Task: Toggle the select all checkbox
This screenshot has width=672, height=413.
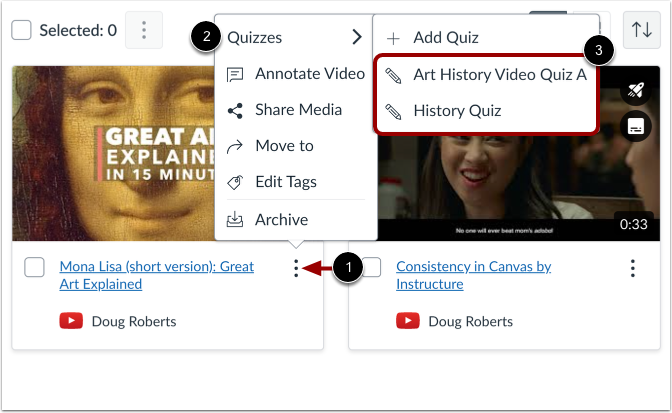Action: (21, 30)
